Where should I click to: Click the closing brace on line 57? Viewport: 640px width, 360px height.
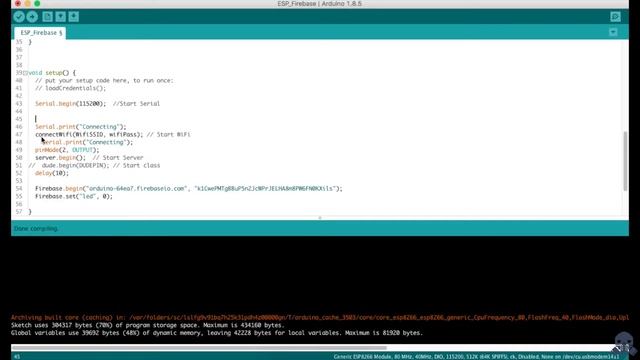[30, 212]
